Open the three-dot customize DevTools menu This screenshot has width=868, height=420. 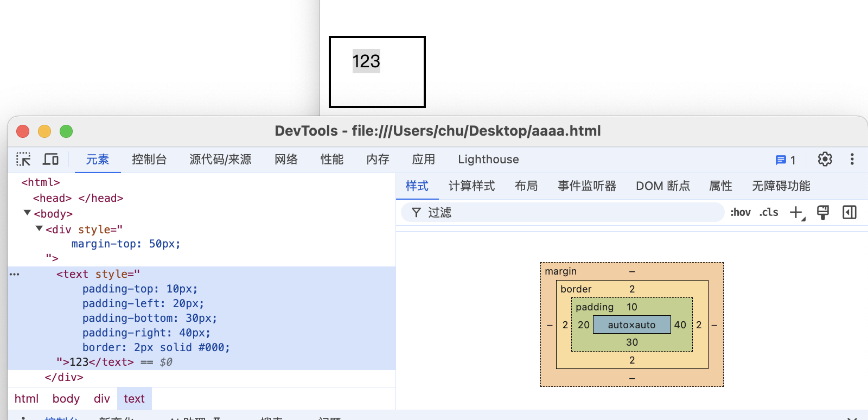(x=852, y=159)
